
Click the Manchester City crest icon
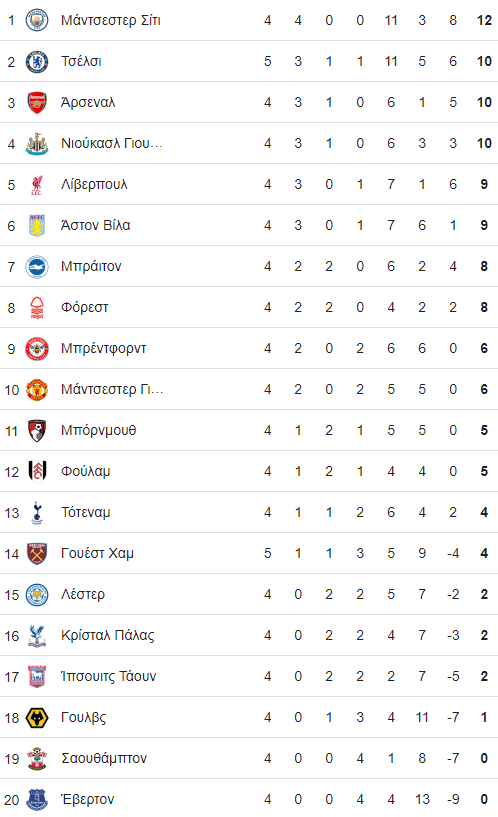[x=37, y=20]
